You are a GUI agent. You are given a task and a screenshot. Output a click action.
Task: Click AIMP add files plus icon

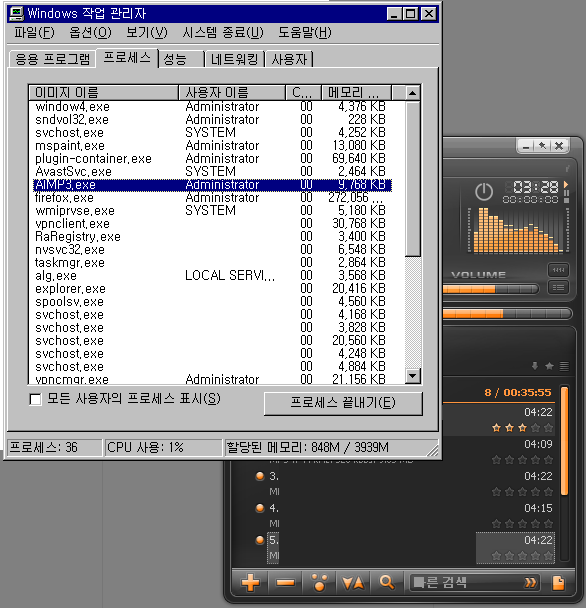[x=250, y=582]
